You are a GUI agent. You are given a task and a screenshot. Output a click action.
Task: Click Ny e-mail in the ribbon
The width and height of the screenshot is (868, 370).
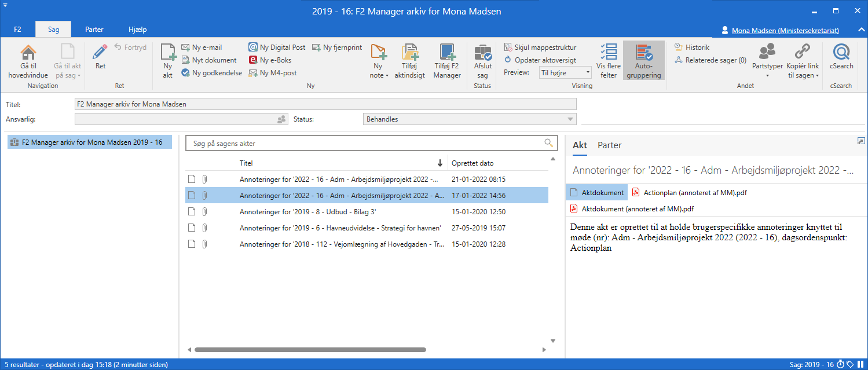tap(202, 47)
